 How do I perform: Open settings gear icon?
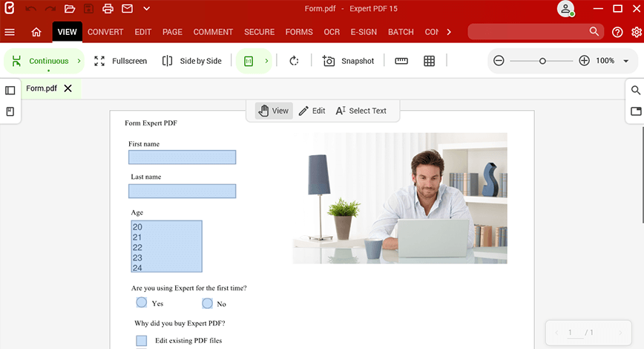pyautogui.click(x=636, y=32)
